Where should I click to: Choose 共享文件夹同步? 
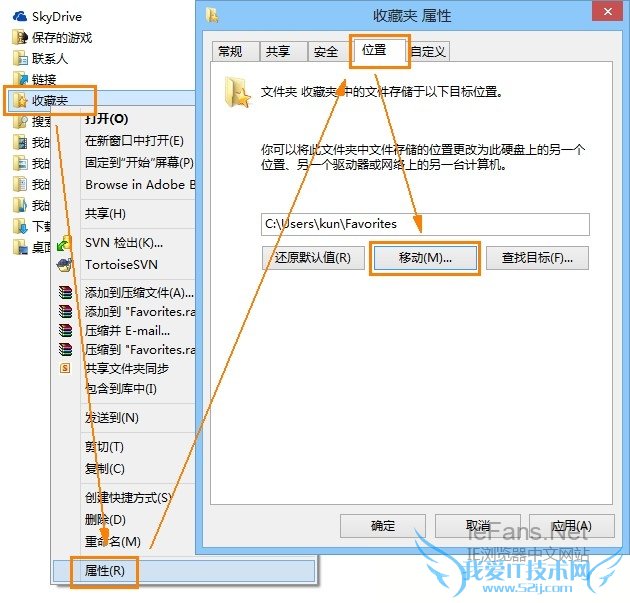127,368
